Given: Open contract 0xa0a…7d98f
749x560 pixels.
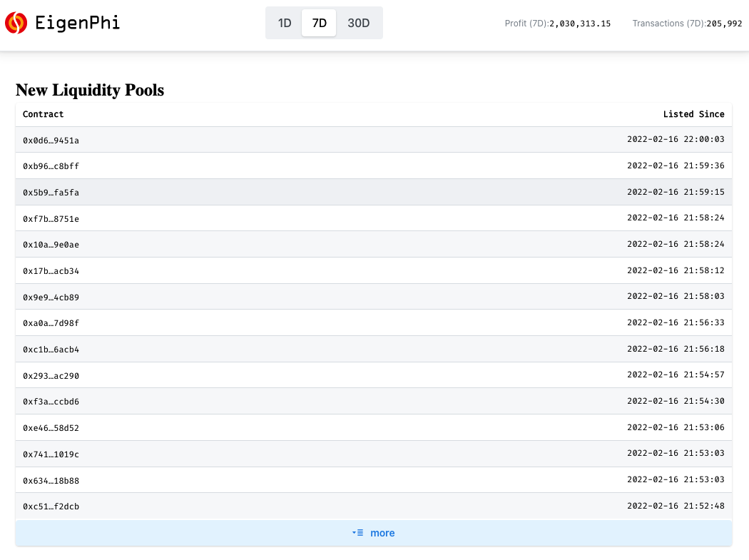Looking at the screenshot, I should [51, 323].
